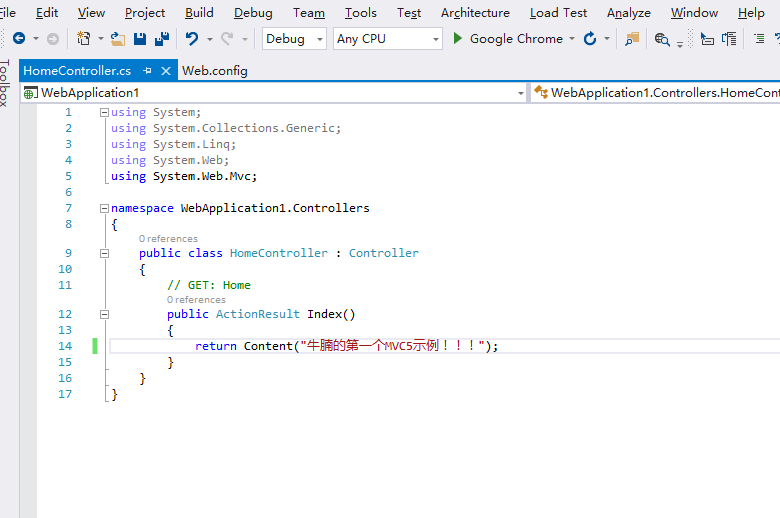Viewport: 780px width, 518px height.
Task: Save the current file with the disk icon
Action: tap(140, 38)
